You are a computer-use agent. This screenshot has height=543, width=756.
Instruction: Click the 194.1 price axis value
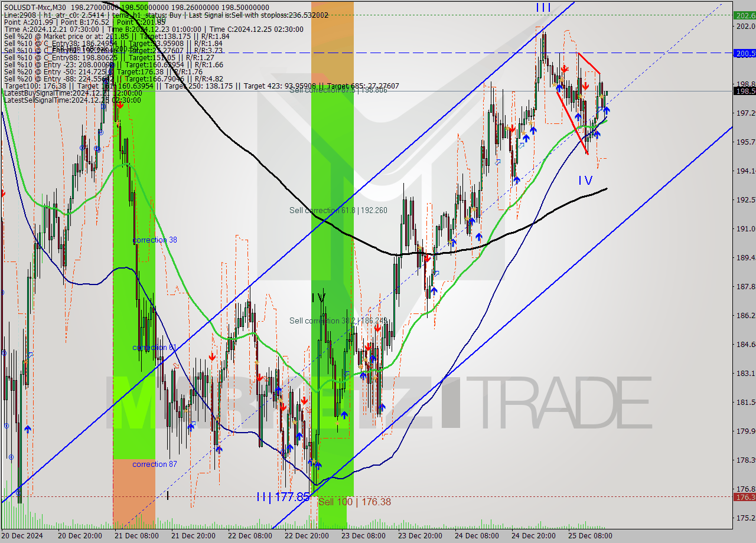(x=745, y=171)
